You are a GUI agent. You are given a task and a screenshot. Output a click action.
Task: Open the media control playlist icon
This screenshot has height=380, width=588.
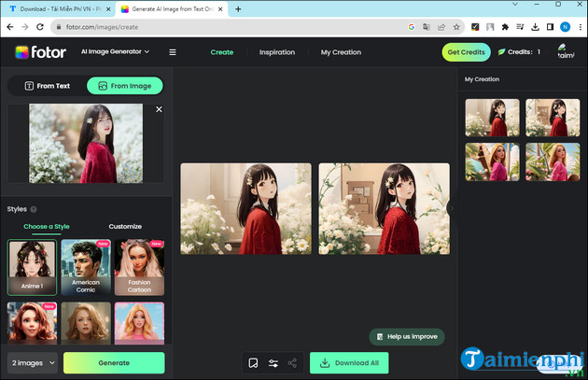[x=520, y=27]
